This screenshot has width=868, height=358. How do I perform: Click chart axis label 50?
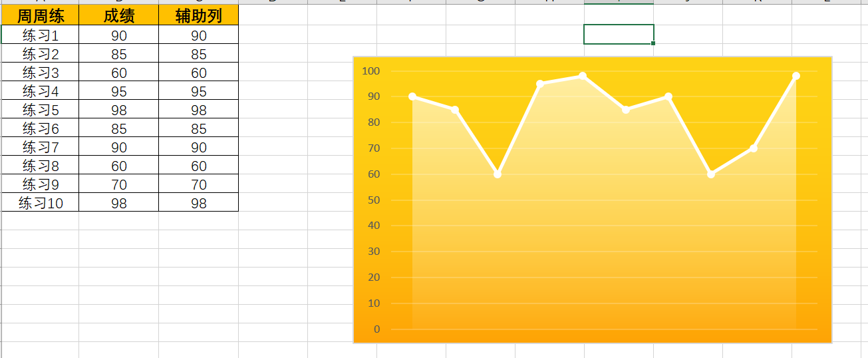(374, 200)
